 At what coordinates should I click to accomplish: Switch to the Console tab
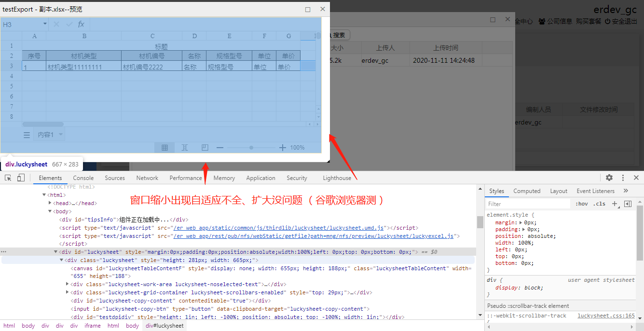click(83, 178)
